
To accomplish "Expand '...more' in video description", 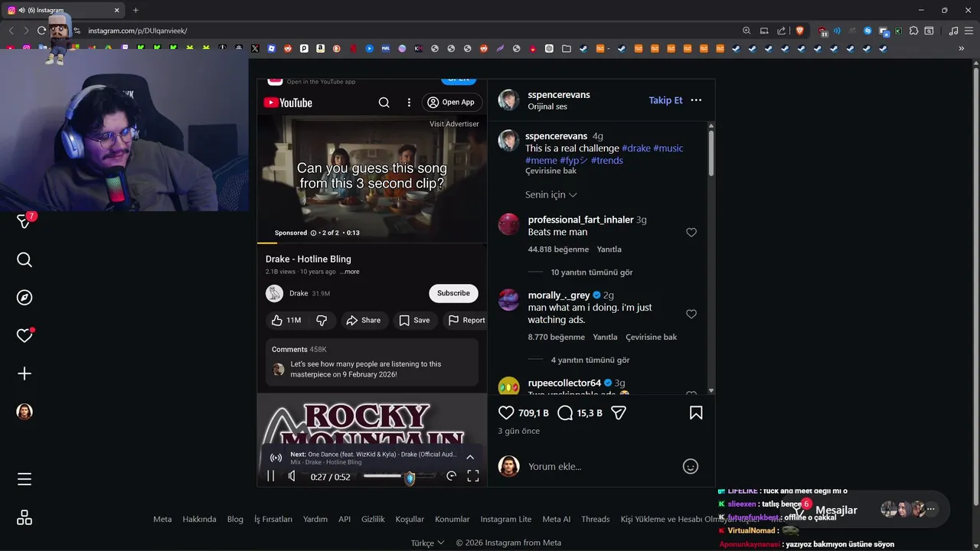I will 350,272.
